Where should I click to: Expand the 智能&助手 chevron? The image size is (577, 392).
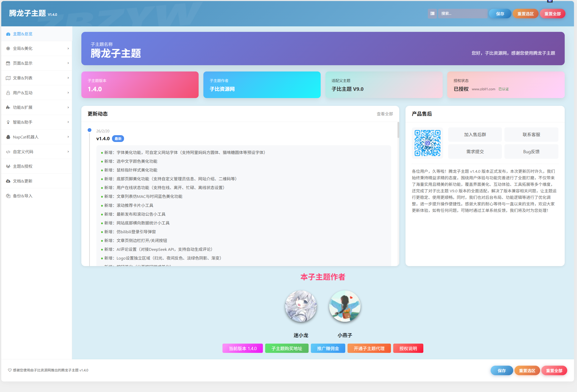(x=68, y=122)
